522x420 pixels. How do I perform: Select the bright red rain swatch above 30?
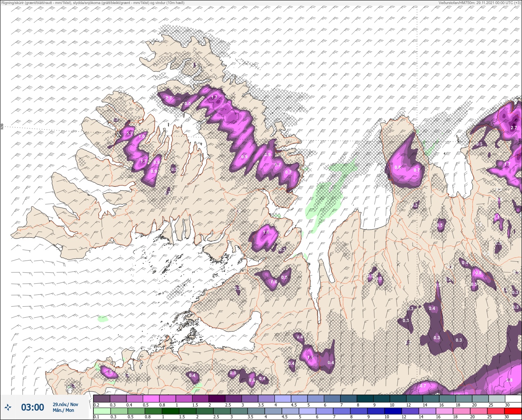coord(513,411)
